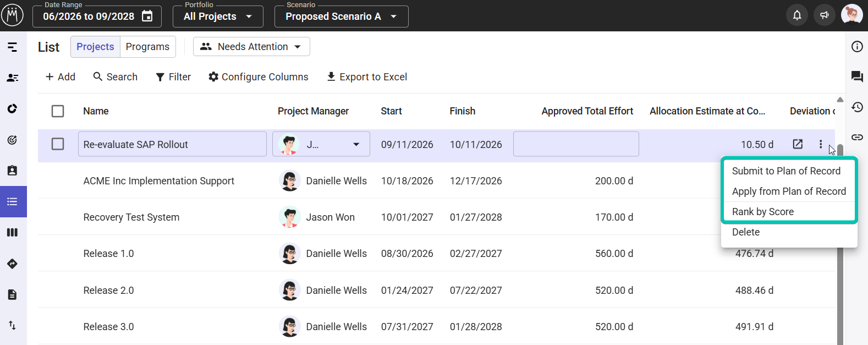This screenshot has width=868, height=345.
Task: Toggle the select-all header checkbox
Action: click(x=58, y=111)
